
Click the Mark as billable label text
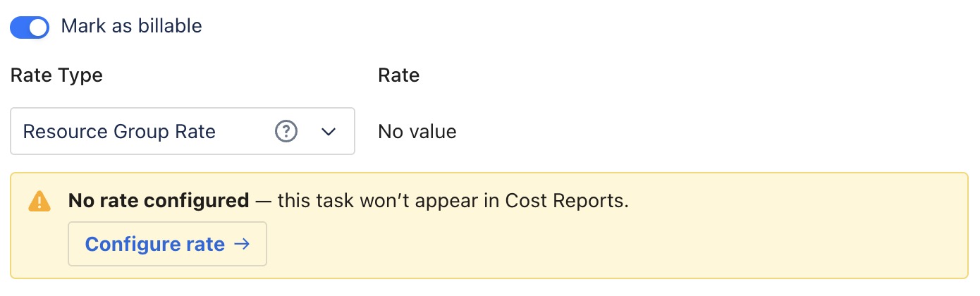click(x=132, y=27)
